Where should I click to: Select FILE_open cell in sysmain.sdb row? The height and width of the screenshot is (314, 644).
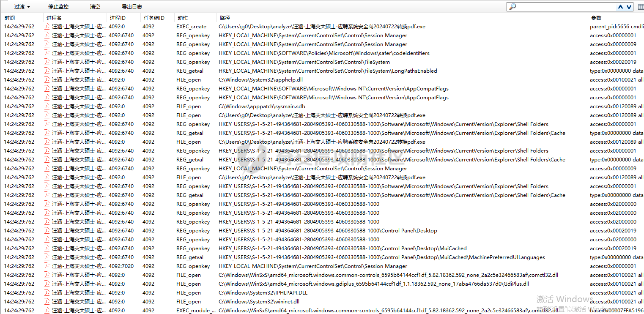point(189,106)
